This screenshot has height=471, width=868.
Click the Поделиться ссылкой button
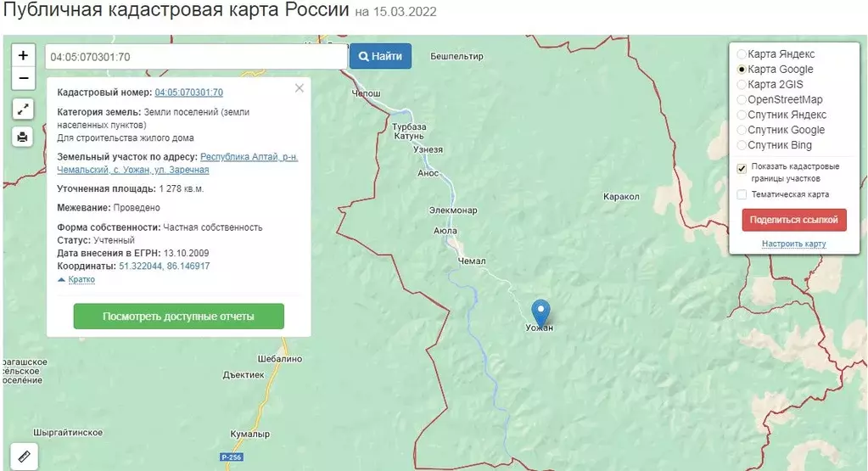(x=794, y=220)
